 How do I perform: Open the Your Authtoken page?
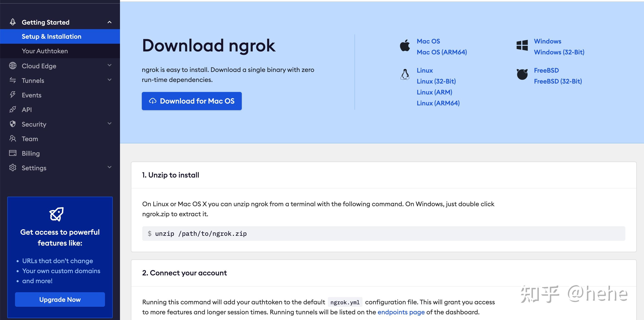[45, 51]
